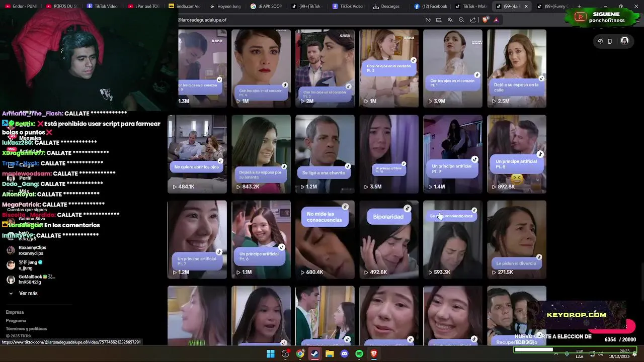Viewport: 644px width, 362px height.
Task: Click the Perfil avatar icon in sidebar
Action: click(x=11, y=178)
